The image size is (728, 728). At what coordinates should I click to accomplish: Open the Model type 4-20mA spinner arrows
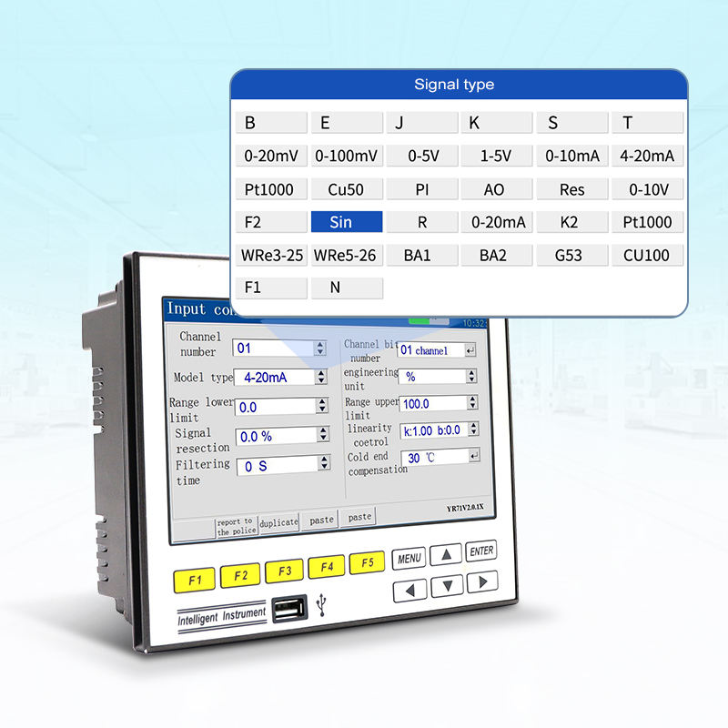321,377
